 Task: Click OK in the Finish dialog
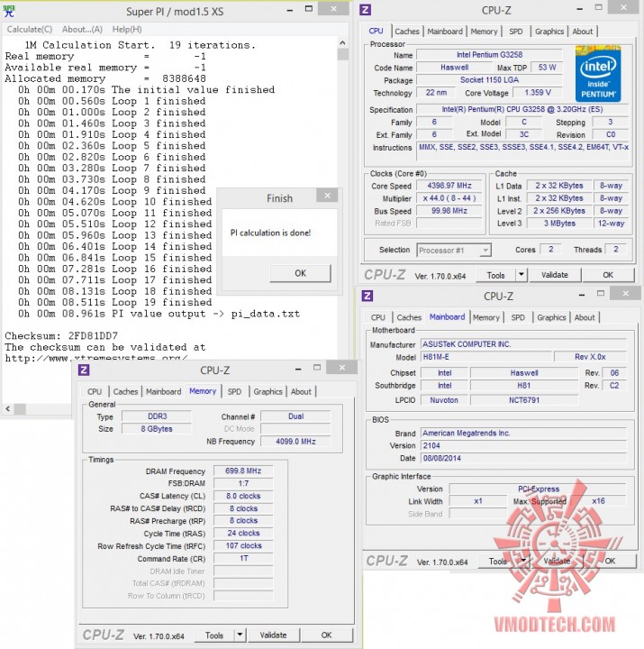(x=300, y=273)
